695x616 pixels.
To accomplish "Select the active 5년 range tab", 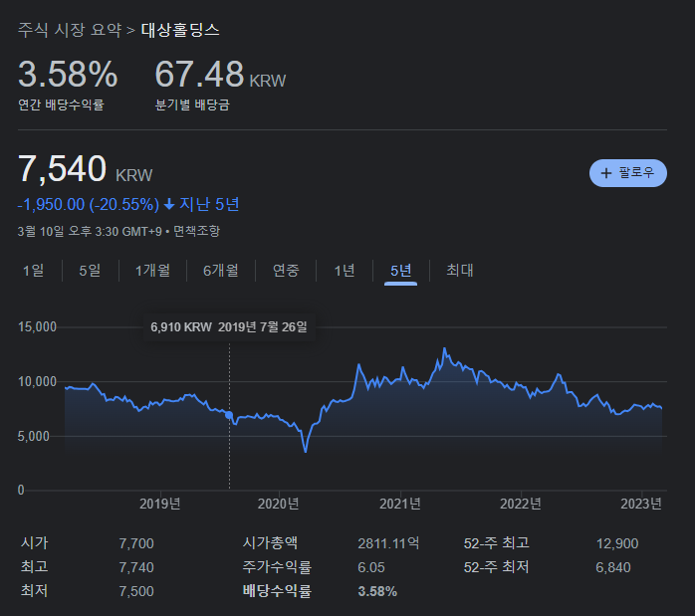I will (x=400, y=271).
